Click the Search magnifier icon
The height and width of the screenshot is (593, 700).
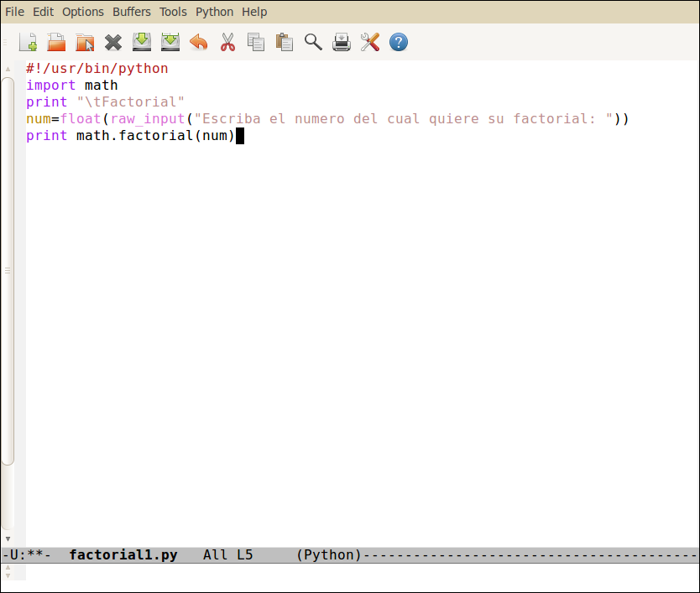click(313, 43)
